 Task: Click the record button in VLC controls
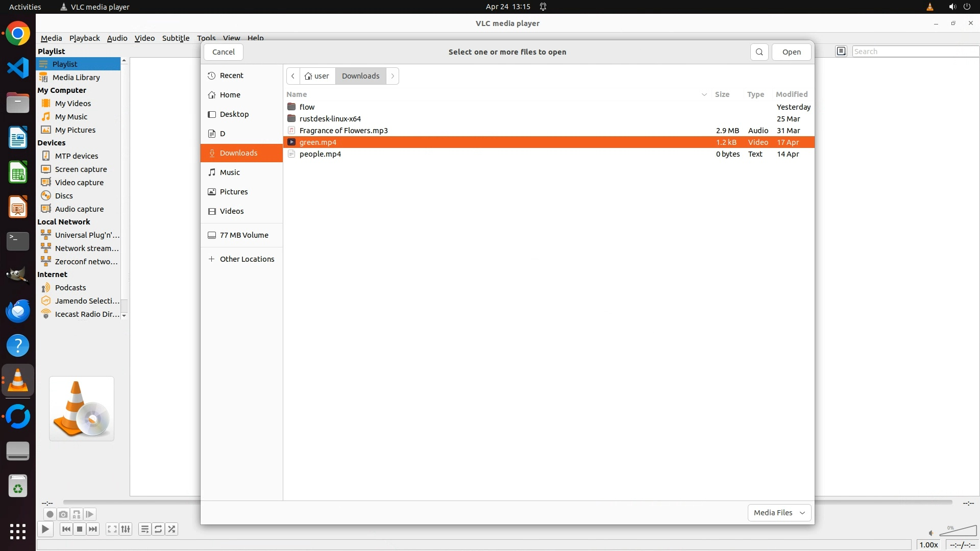click(50, 514)
